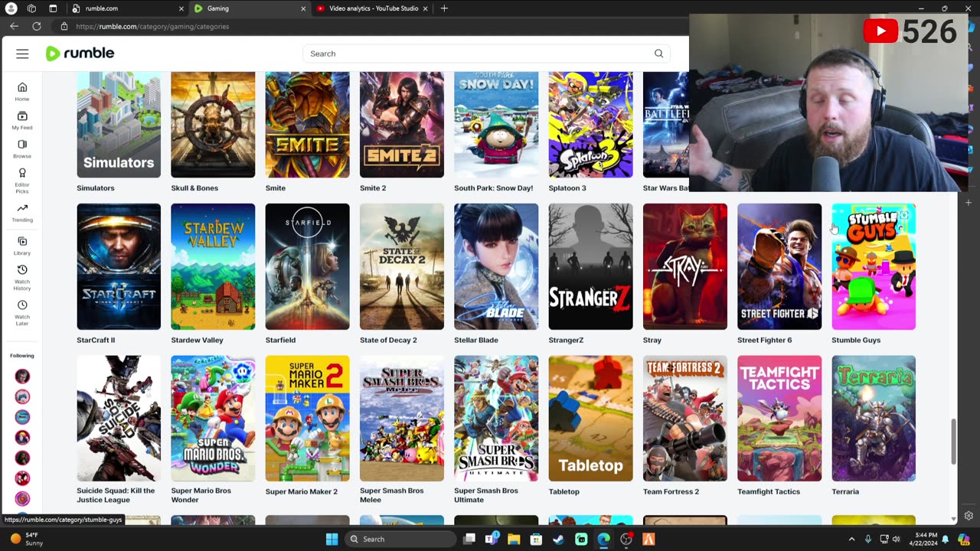This screenshot has width=980, height=551.
Task: Open the StarCraft II cover
Action: click(x=119, y=266)
